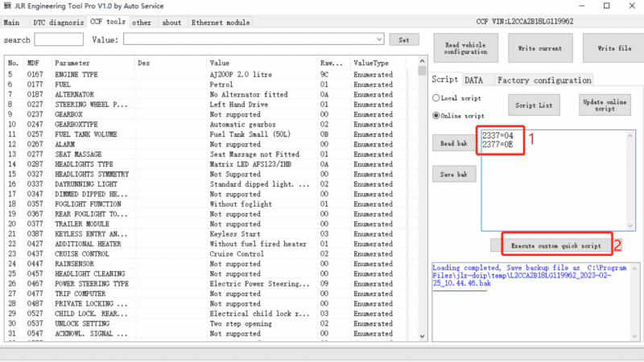The image size is (644, 362).
Task: Focus the search input field
Action: coord(59,39)
